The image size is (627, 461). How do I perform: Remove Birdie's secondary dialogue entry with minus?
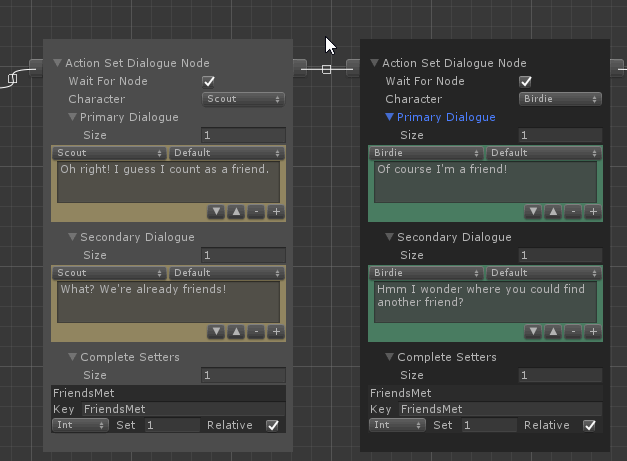tap(573, 331)
